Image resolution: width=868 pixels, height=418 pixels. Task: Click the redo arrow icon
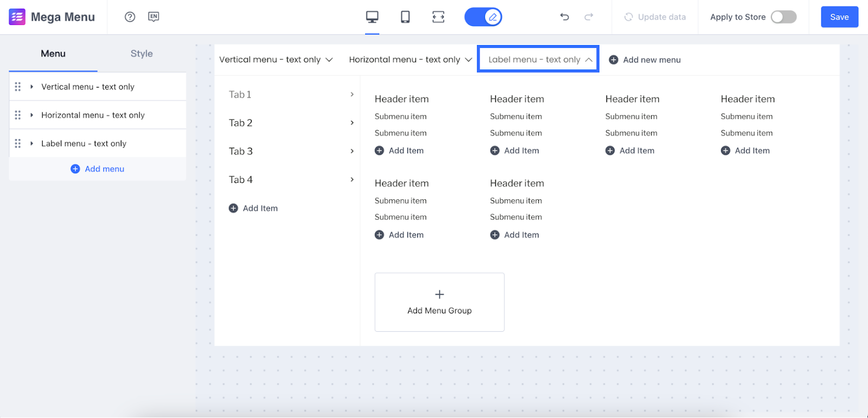589,17
